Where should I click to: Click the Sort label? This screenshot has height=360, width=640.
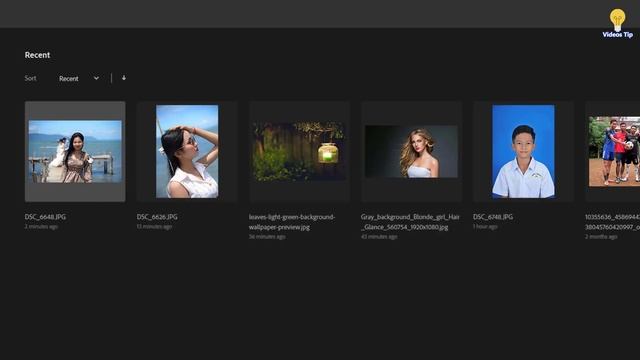point(31,78)
